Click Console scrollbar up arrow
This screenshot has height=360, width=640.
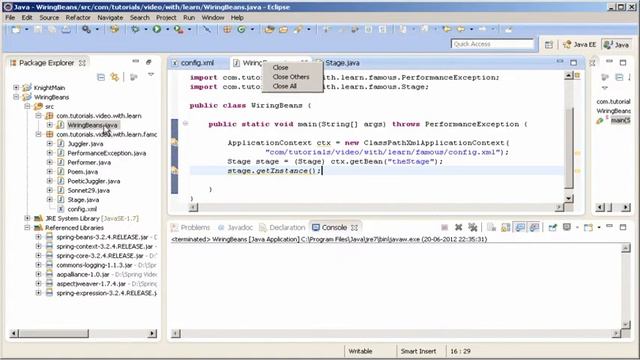[626, 248]
